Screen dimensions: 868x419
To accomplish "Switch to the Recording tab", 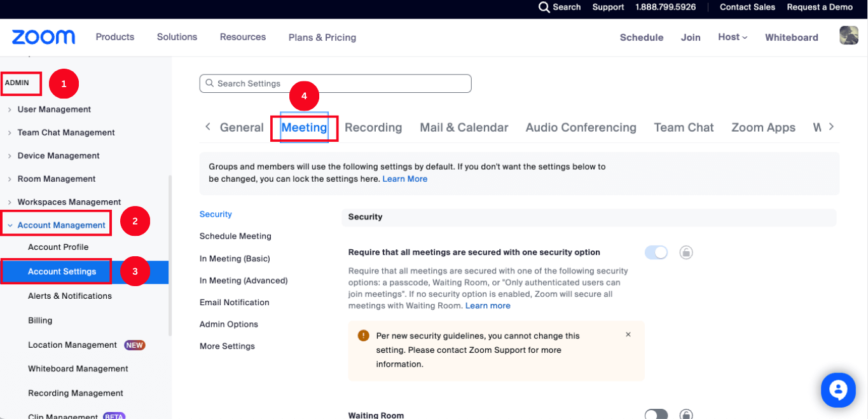I will click(373, 127).
